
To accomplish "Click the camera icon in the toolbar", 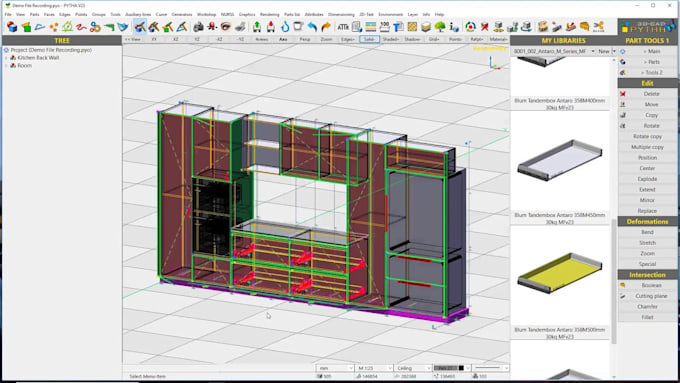I will click(198, 27).
